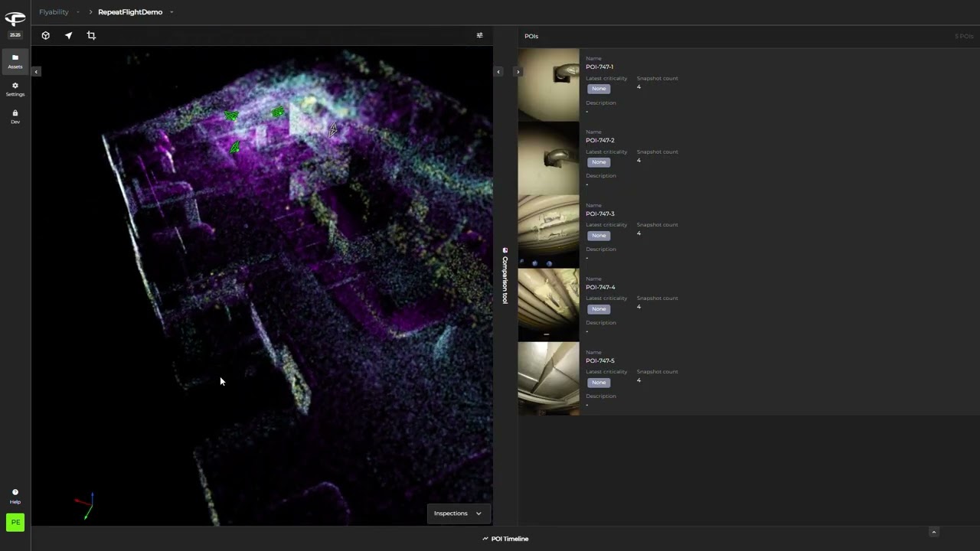Image resolution: width=980 pixels, height=551 pixels.
Task: Select the POI-747-4 name text
Action: tap(600, 288)
